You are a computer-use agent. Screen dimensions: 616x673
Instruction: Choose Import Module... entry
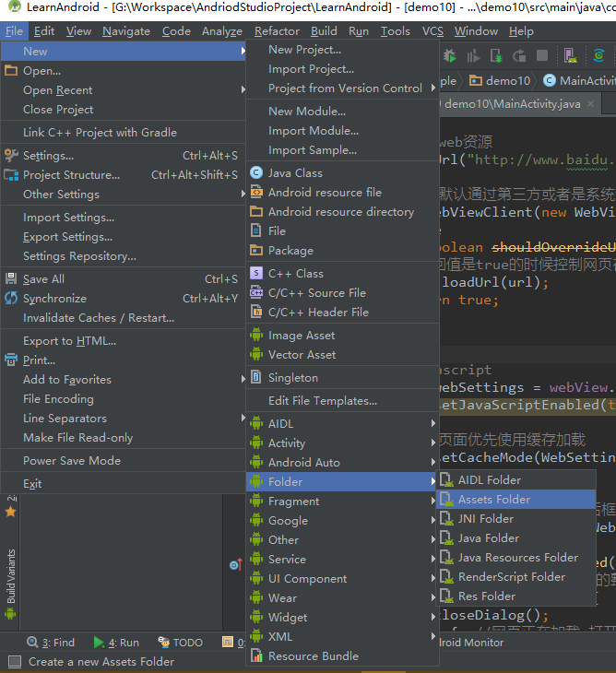(343, 131)
